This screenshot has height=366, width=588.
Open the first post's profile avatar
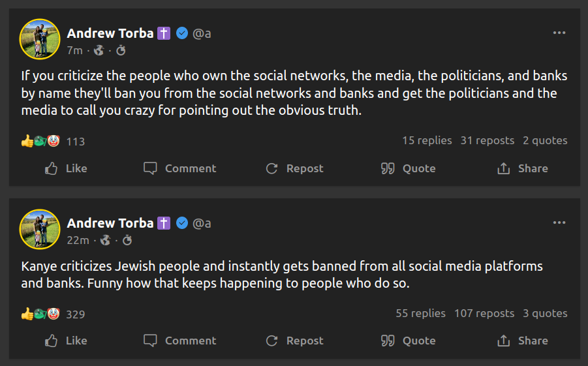(40, 39)
